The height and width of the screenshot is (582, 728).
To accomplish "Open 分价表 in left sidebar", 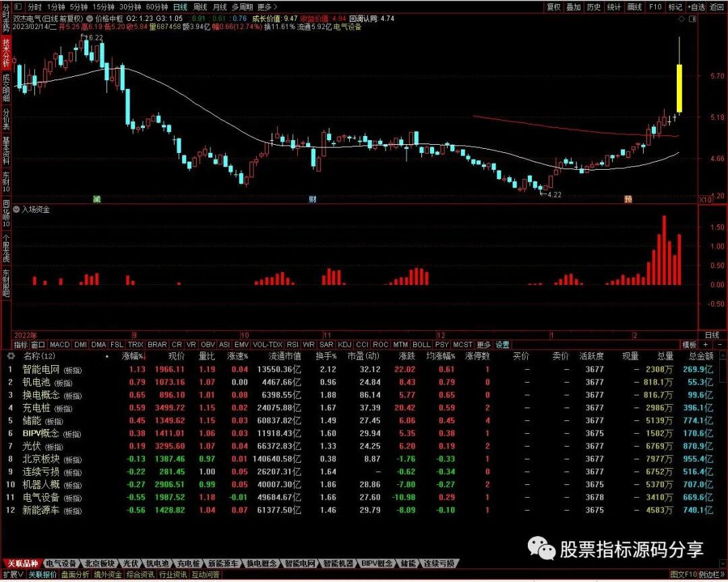I will point(6,120).
